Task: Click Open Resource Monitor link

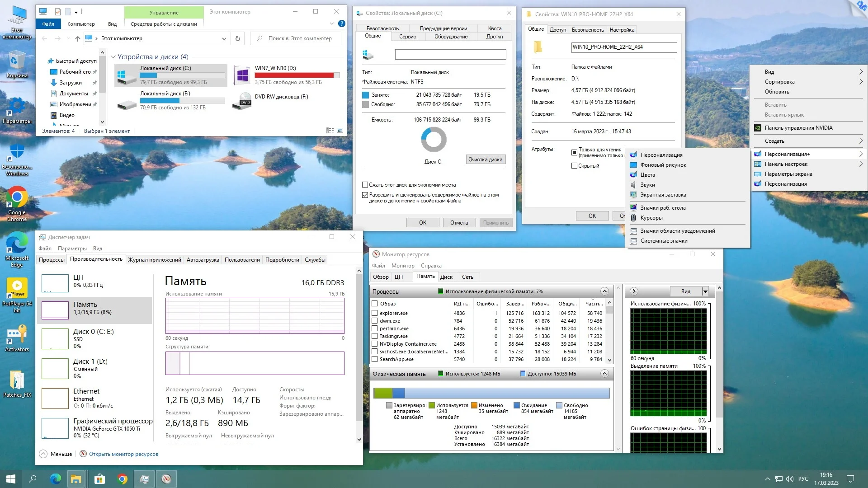Action: [x=123, y=454]
